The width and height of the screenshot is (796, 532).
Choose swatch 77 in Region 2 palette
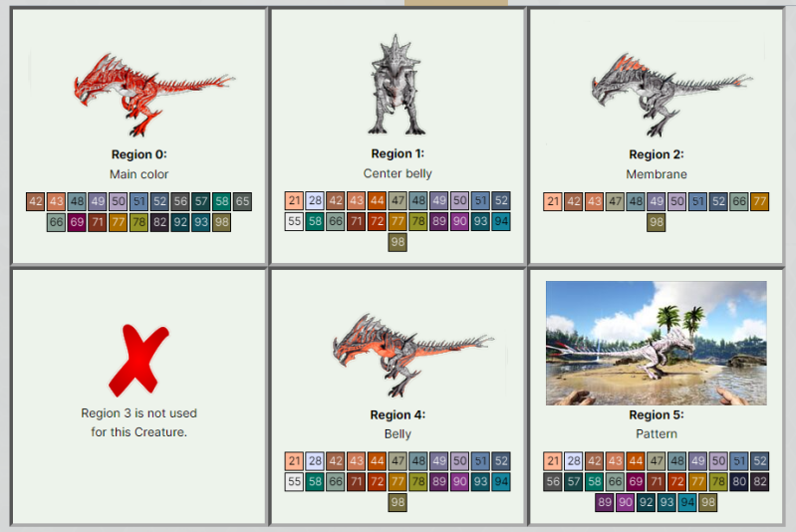(x=760, y=201)
